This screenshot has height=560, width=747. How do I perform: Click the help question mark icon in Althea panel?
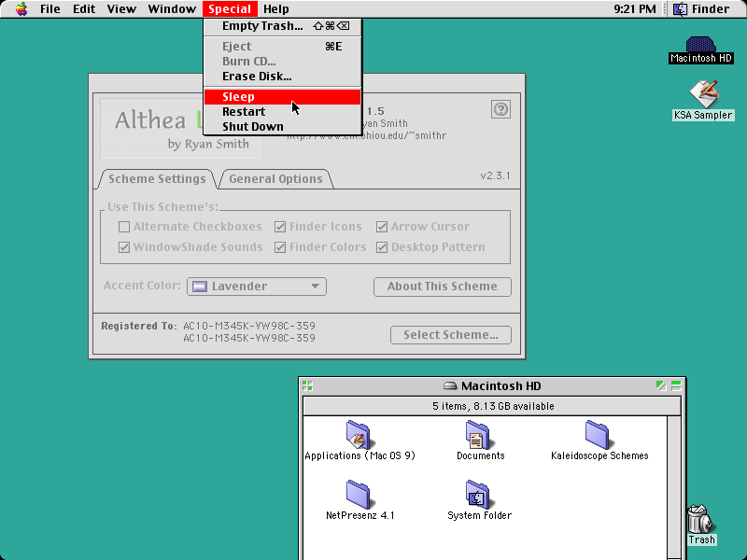tap(500, 109)
